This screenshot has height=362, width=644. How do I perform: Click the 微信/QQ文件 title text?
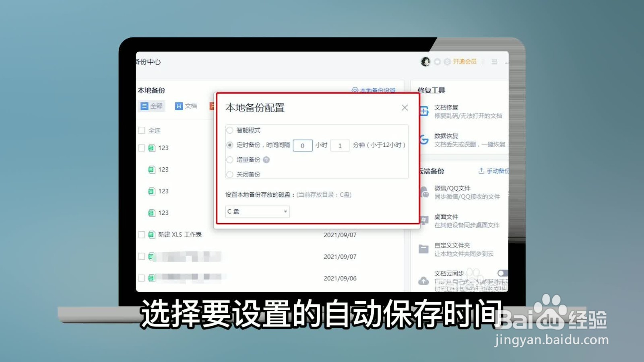452,188
